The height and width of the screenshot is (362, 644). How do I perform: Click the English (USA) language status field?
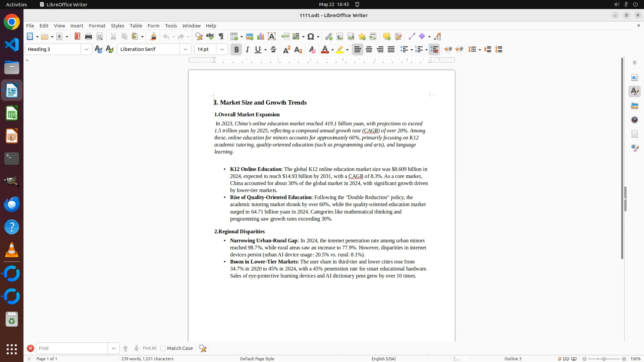pyautogui.click(x=383, y=359)
